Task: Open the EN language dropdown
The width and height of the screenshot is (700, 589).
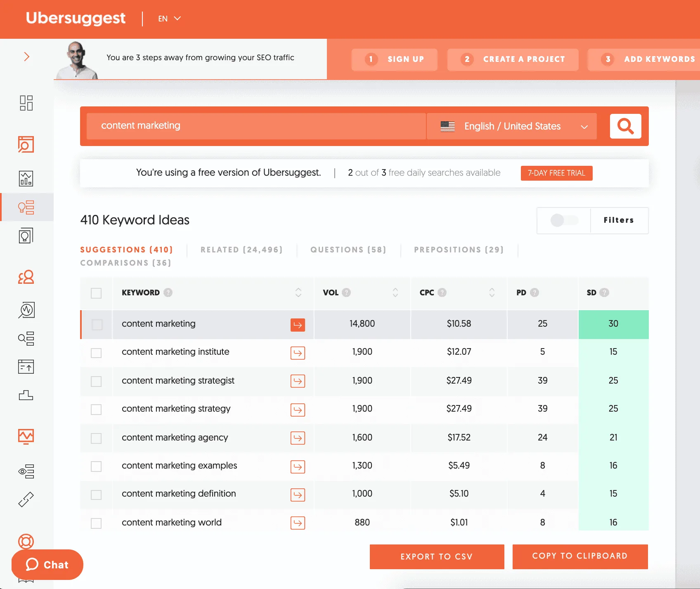Action: 170,19
